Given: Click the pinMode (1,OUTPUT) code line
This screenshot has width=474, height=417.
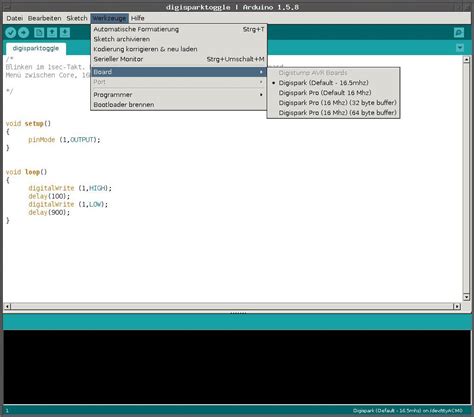Looking at the screenshot, I should click(64, 140).
